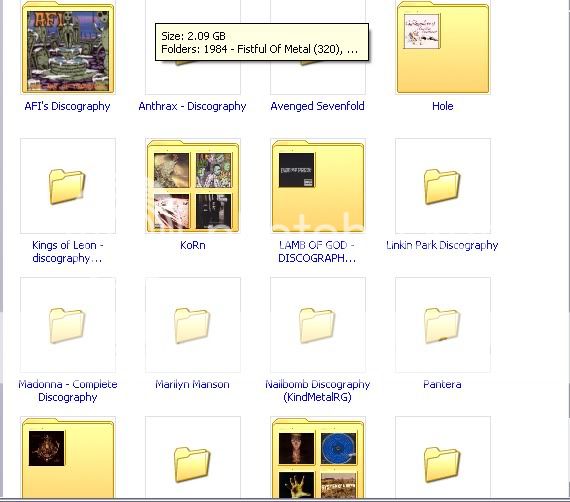This screenshot has height=502, width=570.
Task: Click the Pantera folder icon
Action: pos(443,325)
